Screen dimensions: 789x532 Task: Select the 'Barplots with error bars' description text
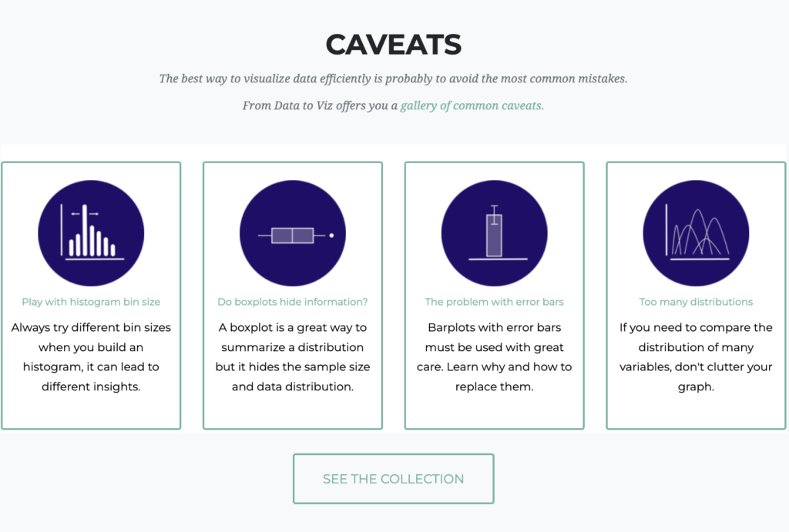494,357
